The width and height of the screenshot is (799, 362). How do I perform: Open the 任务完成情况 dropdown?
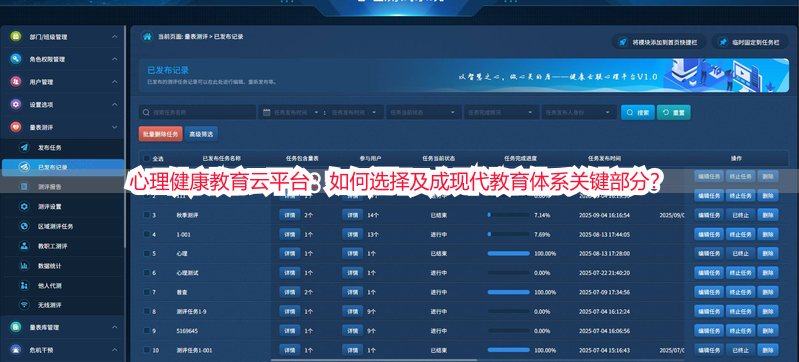tap(501, 112)
